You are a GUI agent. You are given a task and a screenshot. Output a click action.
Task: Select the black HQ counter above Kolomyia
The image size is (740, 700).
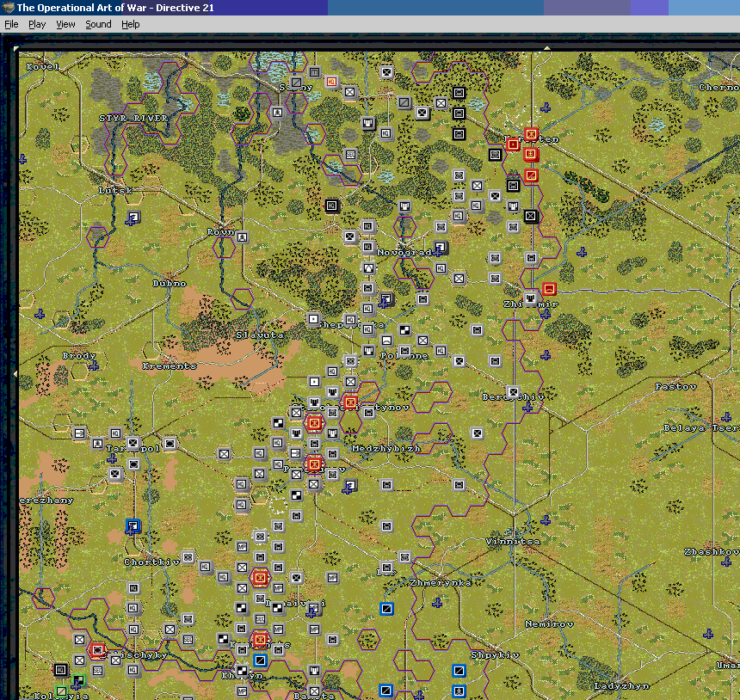[x=61, y=670]
